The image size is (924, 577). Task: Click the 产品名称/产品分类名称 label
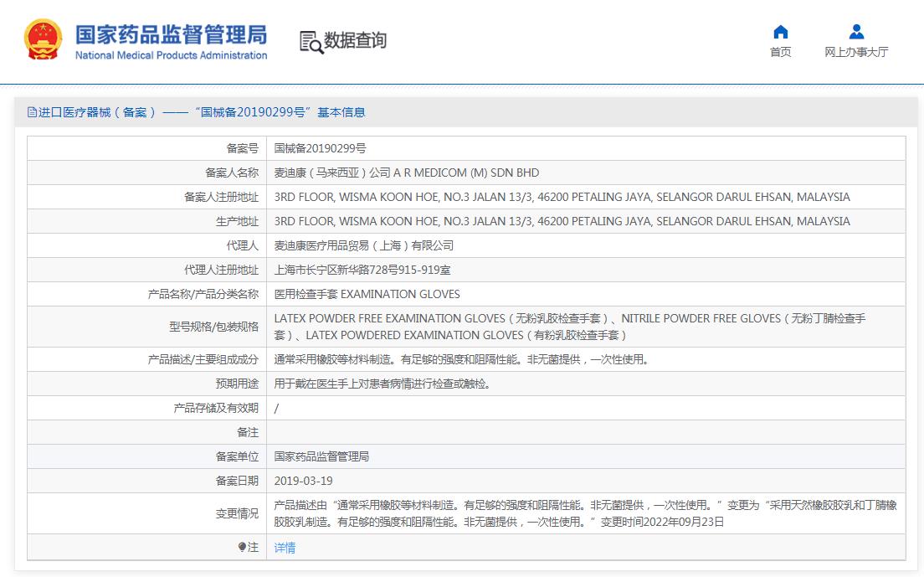[203, 294]
